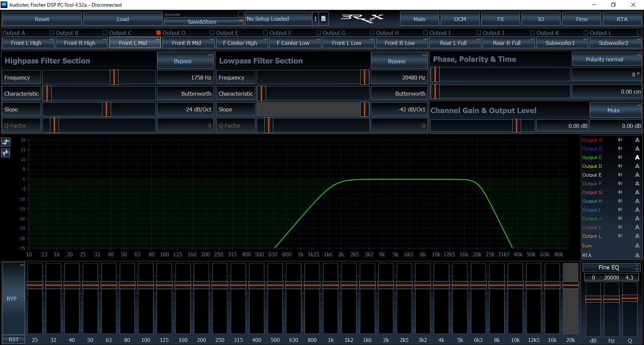Click the setup slot number 1
Screen dimensions: 644x345
(315, 19)
